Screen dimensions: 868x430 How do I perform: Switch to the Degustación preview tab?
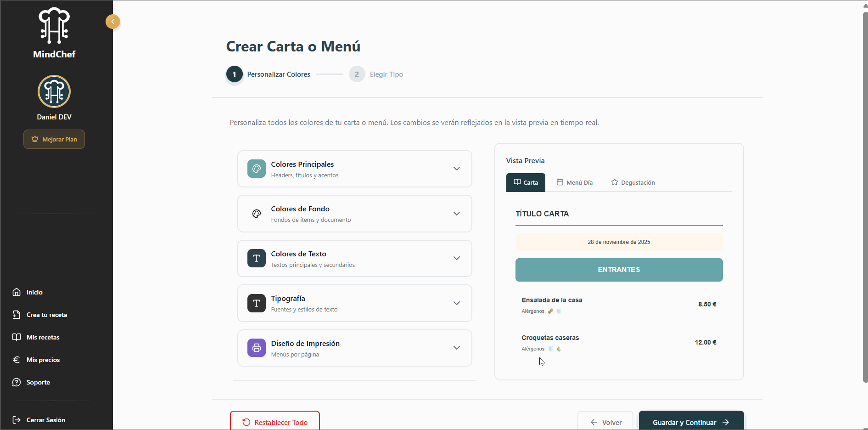click(x=633, y=182)
